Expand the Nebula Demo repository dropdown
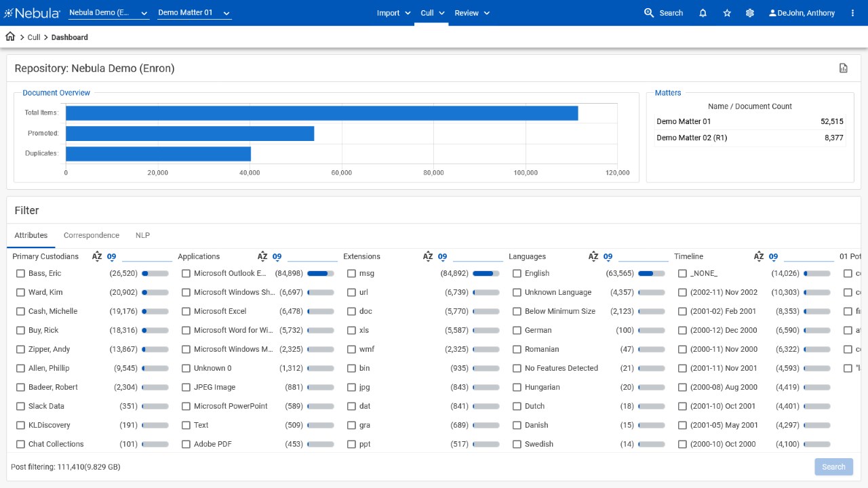This screenshot has width=868, height=488. tap(108, 13)
